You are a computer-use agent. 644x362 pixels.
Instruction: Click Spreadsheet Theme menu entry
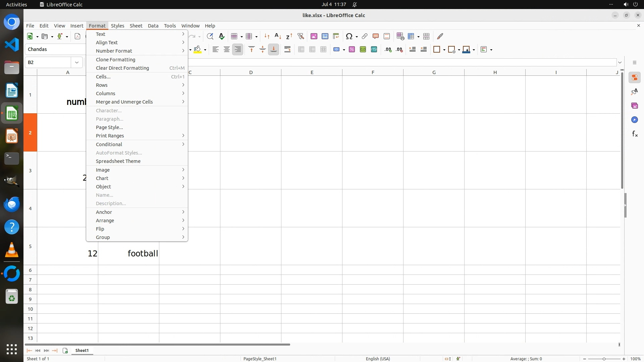[x=118, y=161]
